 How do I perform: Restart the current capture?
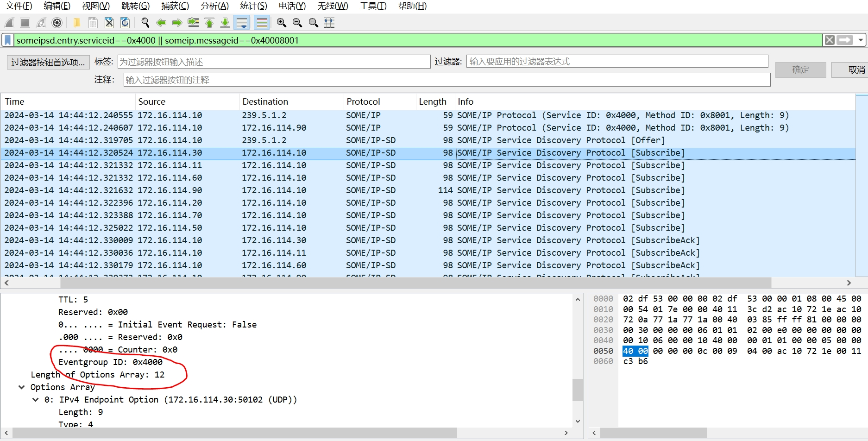41,22
